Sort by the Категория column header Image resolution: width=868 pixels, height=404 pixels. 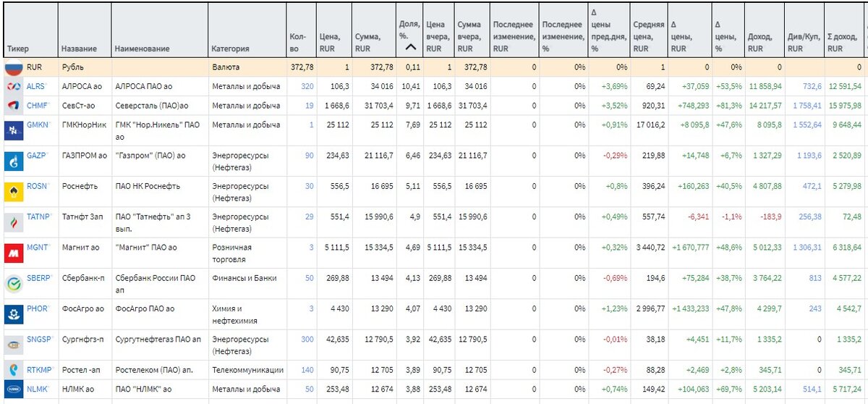click(230, 49)
